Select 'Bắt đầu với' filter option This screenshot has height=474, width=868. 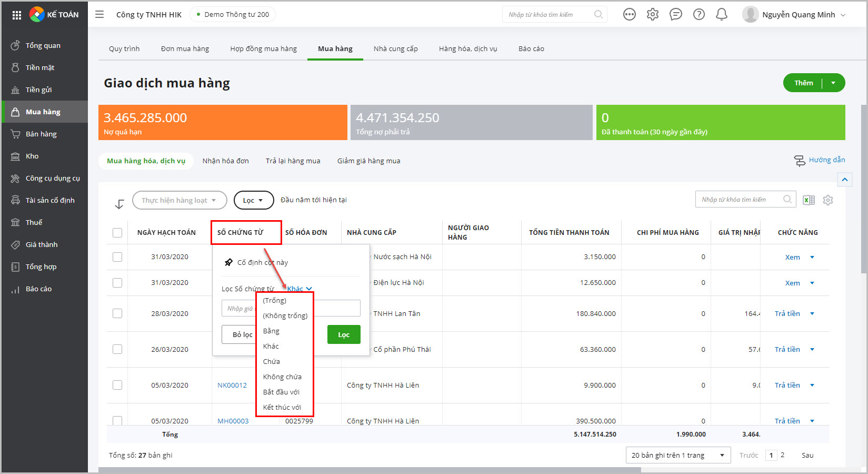click(x=281, y=392)
